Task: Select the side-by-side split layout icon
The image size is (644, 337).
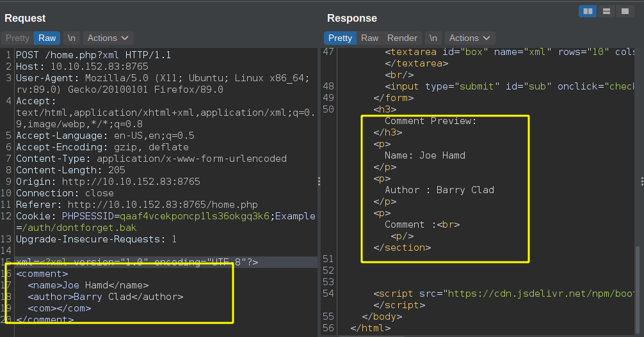Action: pos(588,12)
